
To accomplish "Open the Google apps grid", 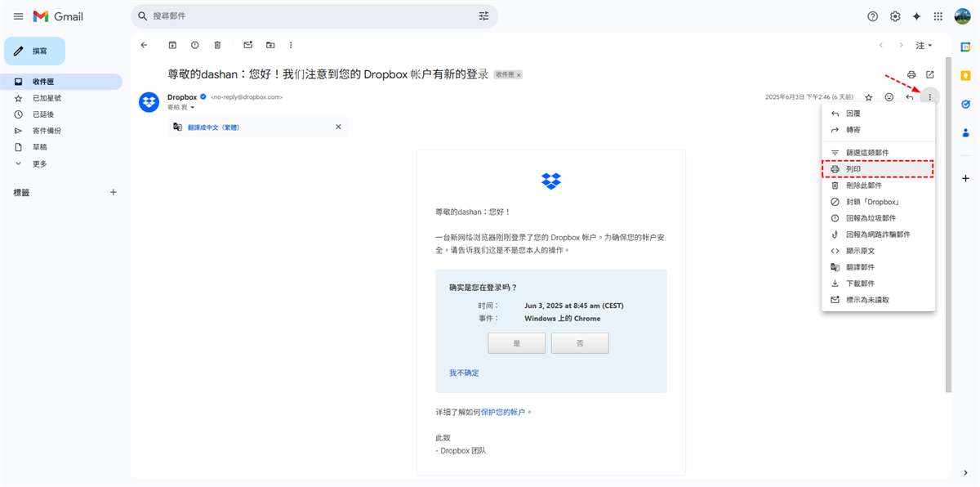I will click(938, 16).
